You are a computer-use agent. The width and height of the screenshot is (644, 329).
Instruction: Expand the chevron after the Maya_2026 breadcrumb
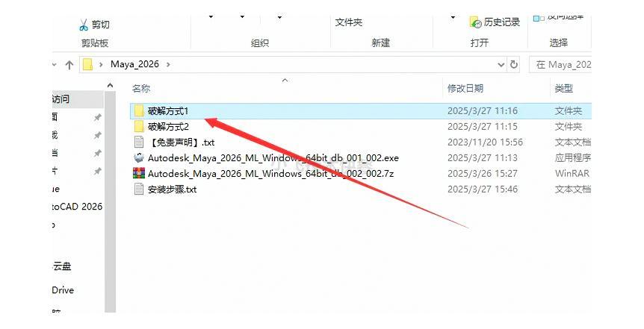tap(168, 65)
